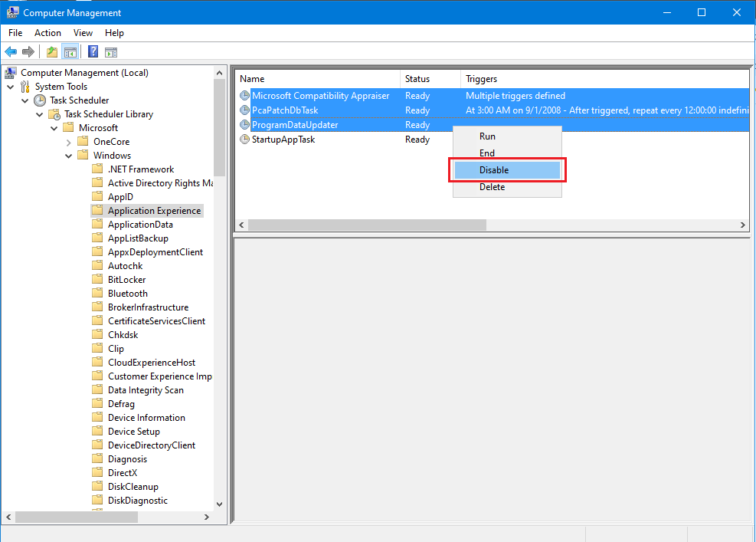
Task: Click the System Tools tools icon
Action: [25, 87]
